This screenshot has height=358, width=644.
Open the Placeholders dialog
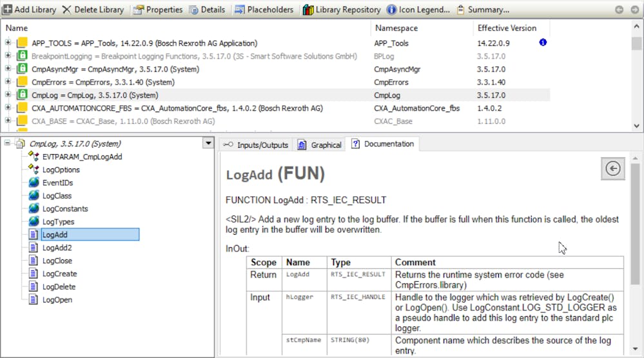tap(263, 10)
